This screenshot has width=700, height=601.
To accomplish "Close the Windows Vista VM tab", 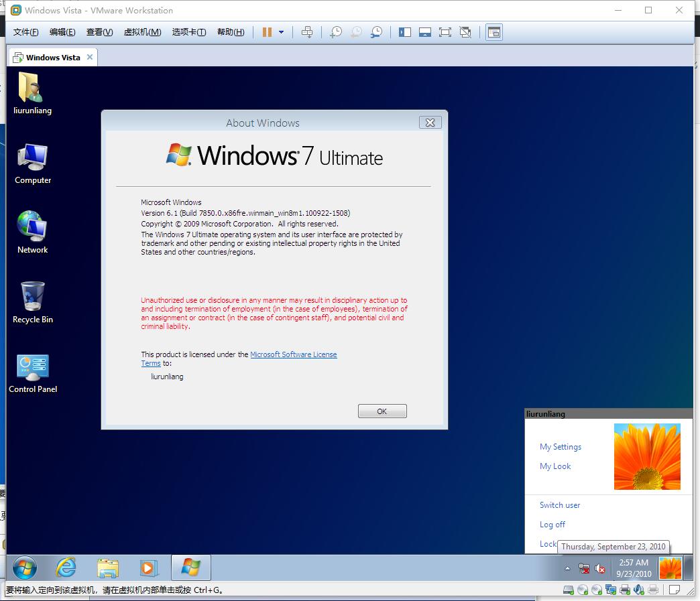I will (90, 57).
